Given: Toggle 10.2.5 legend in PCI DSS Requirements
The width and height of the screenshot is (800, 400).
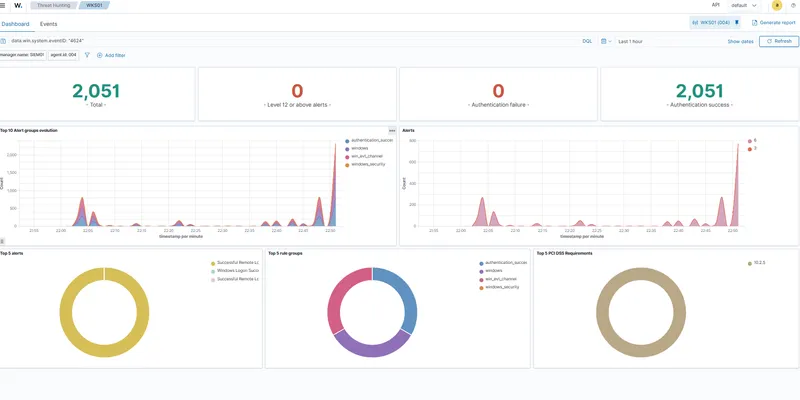Looking at the screenshot, I should click(x=757, y=263).
